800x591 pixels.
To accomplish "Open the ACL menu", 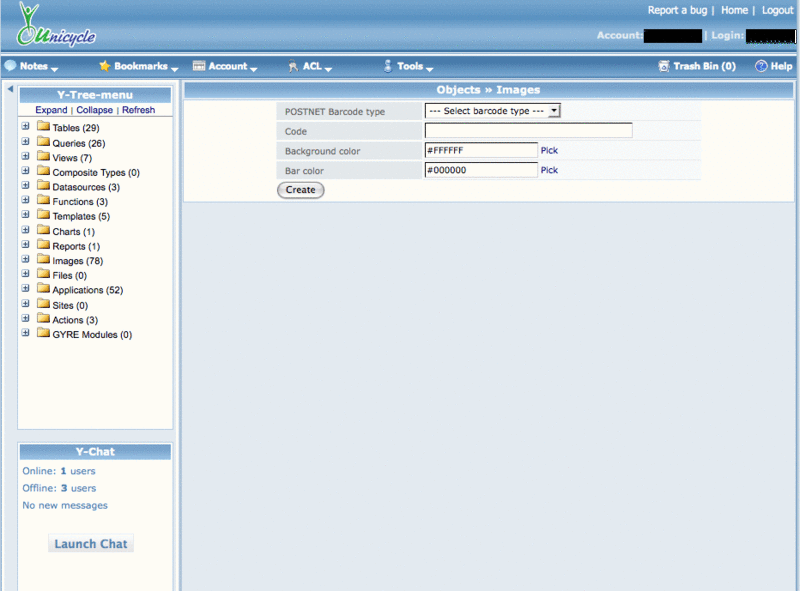I will [312, 66].
